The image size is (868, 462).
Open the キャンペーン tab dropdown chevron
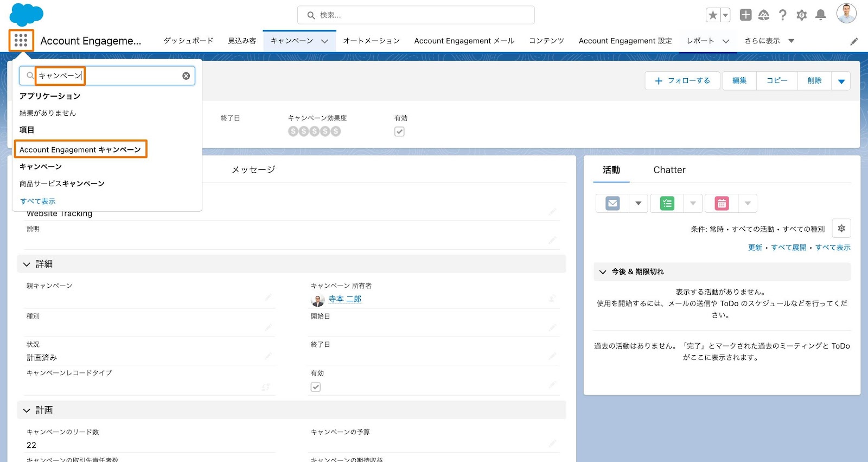(x=324, y=41)
